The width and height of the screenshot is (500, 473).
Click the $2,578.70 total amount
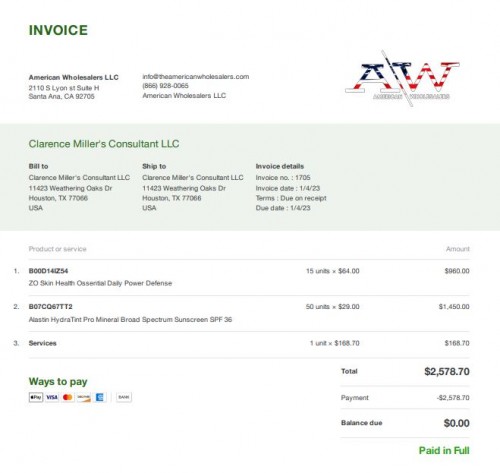tap(447, 371)
